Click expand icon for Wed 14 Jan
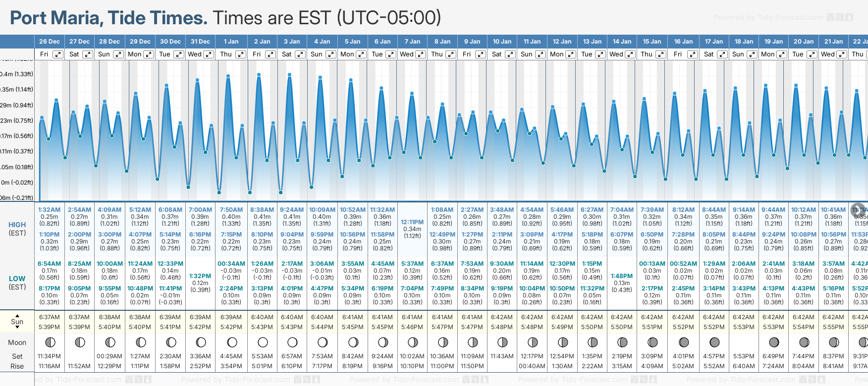 coord(631,54)
